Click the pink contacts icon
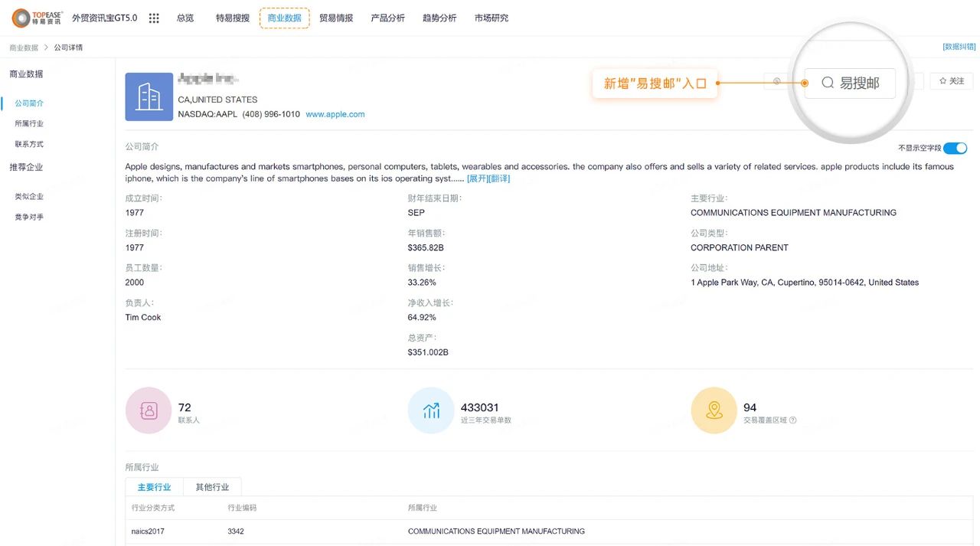Viewport: 980px width, 546px height. 149,410
